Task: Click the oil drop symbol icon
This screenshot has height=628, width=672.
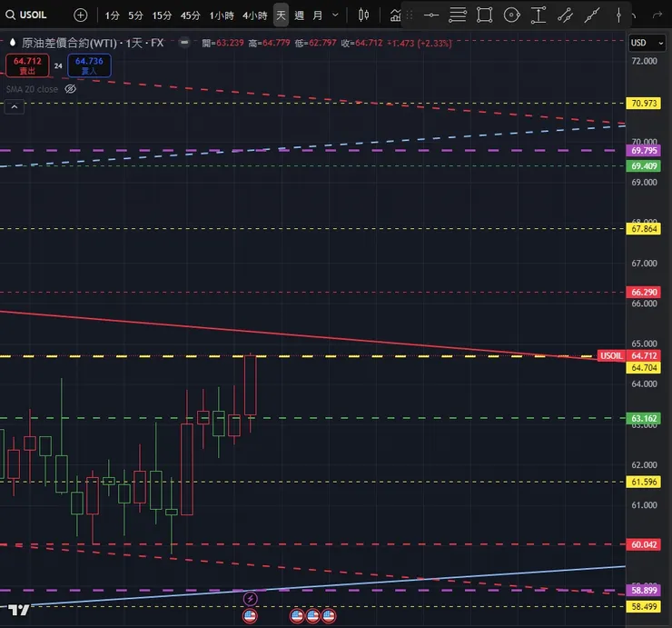Action: pos(13,43)
